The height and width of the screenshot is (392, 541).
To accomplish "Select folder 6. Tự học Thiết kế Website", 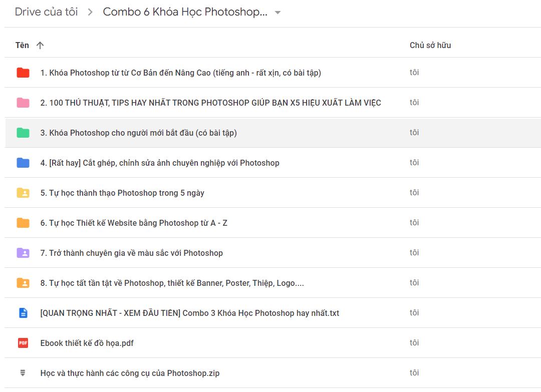I will [273, 223].
